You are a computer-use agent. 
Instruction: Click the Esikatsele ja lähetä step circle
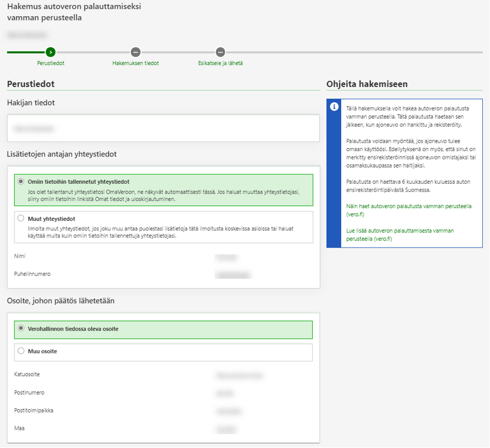coord(221,52)
